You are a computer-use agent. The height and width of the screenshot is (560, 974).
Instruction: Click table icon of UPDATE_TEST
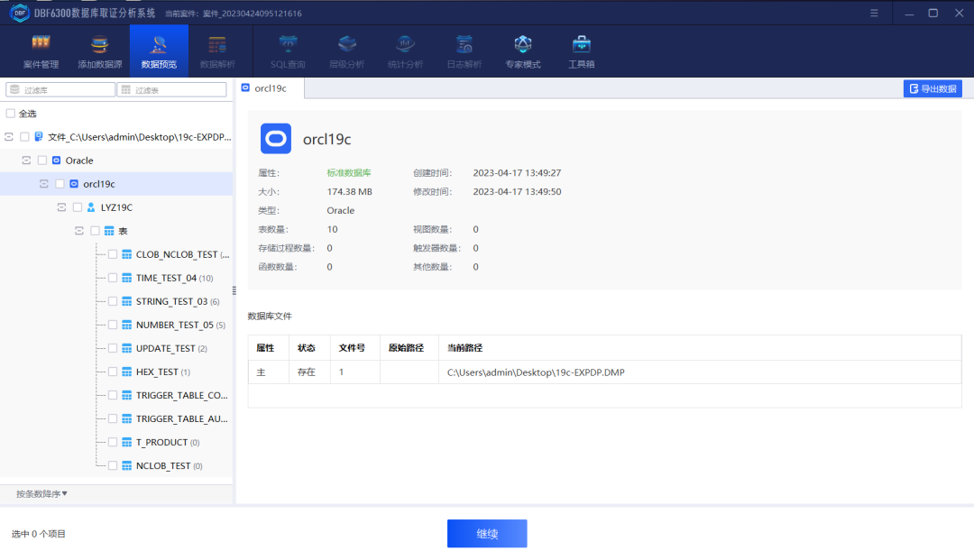pos(127,348)
